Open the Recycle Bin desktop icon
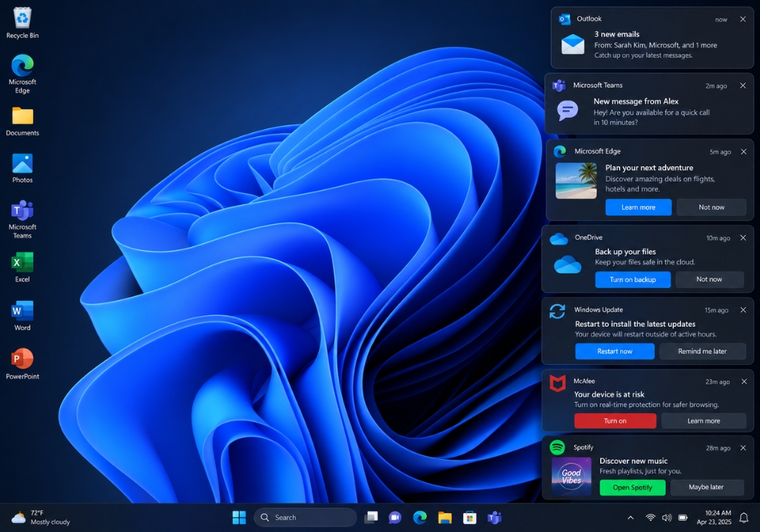This screenshot has height=532, width=760. pos(22,24)
